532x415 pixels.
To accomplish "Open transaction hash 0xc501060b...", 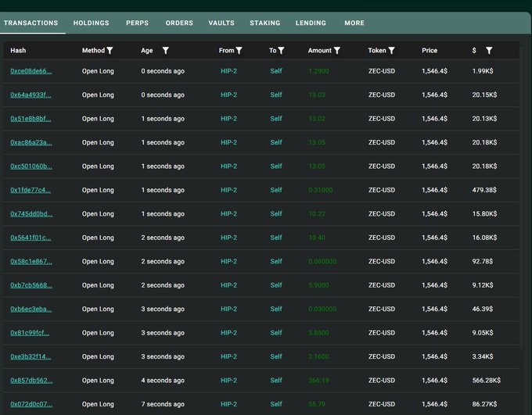I will point(31,166).
